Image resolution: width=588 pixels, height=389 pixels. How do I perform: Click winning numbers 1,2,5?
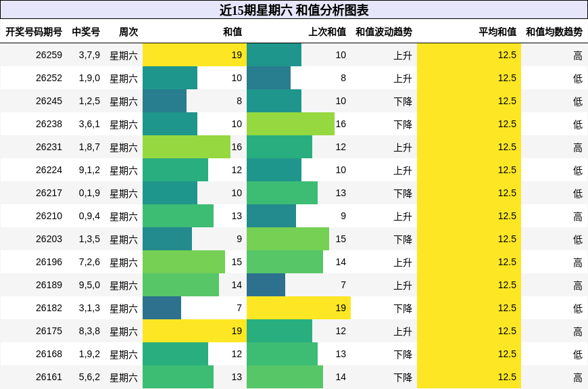[89, 101]
